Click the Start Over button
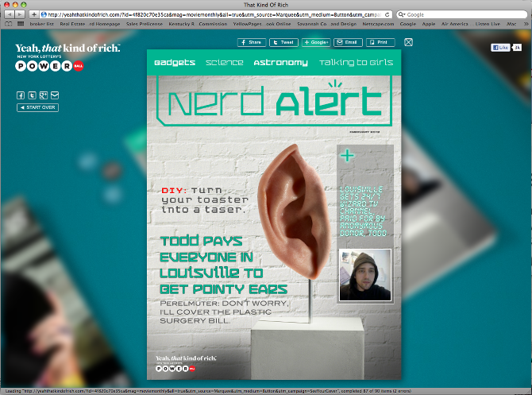Viewport: 532px width, 395px height. 37,107
